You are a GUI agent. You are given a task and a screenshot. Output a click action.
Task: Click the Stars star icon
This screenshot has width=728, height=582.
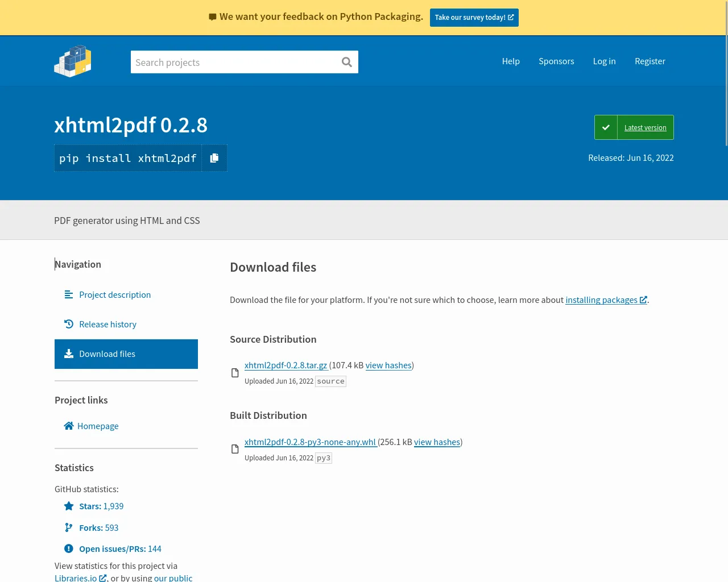coord(69,506)
